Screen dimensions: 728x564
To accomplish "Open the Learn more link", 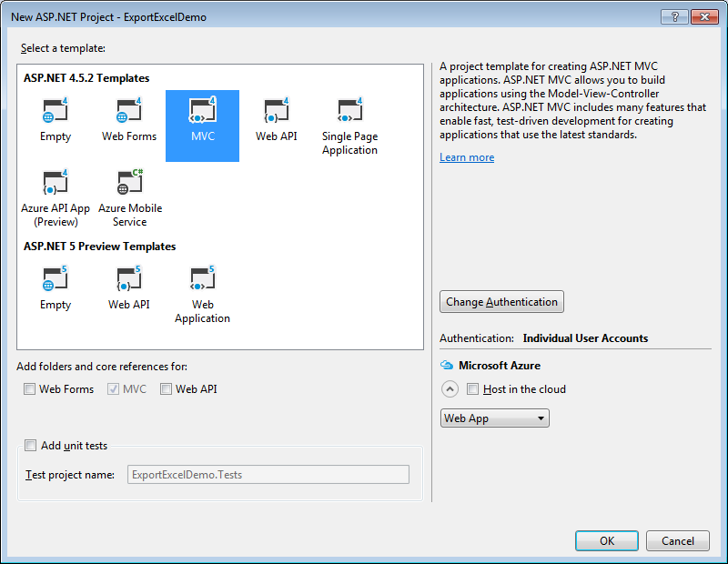I will [x=467, y=157].
